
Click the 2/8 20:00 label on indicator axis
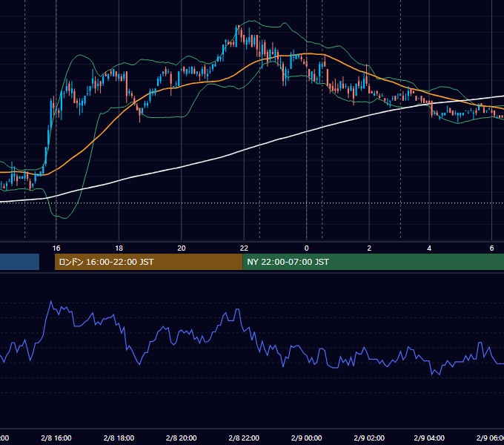[182, 438]
